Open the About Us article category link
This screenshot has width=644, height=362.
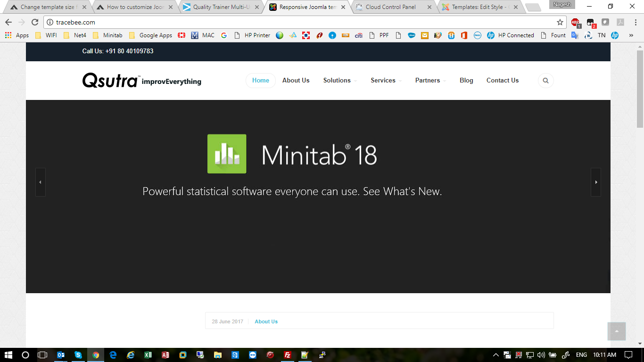[266, 321]
